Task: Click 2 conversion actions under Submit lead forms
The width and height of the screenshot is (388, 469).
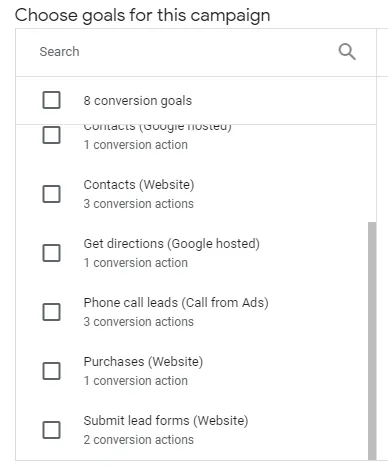Action: (139, 440)
